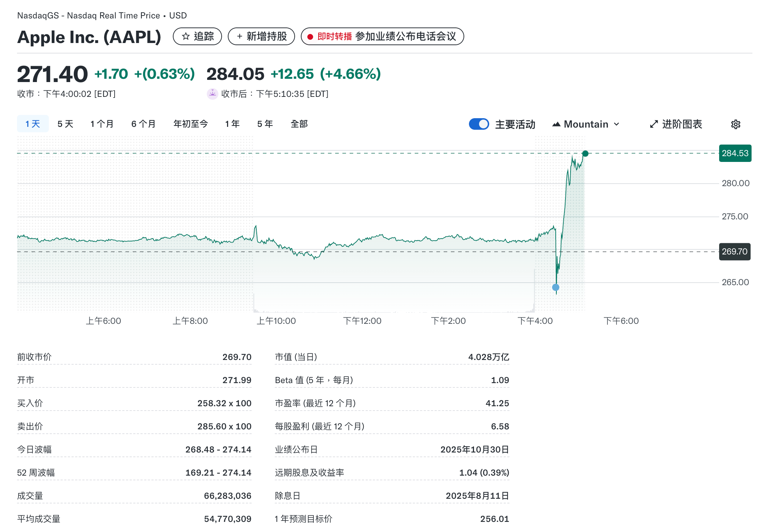Select the 1年 time range
760x532 pixels.
[232, 124]
